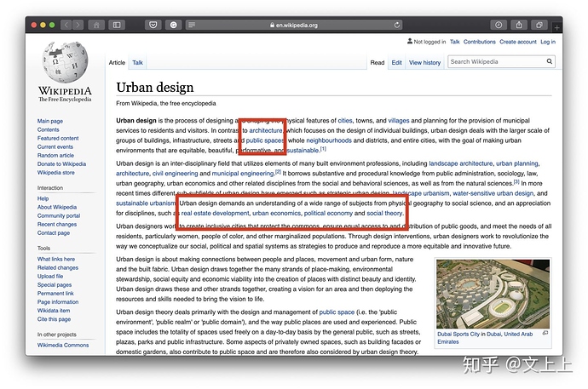Open Current events link
588x389 pixels.
point(55,146)
